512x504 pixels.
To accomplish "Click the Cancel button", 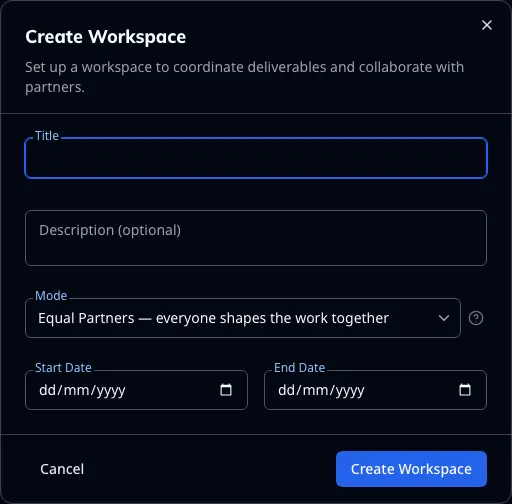I will (62, 469).
